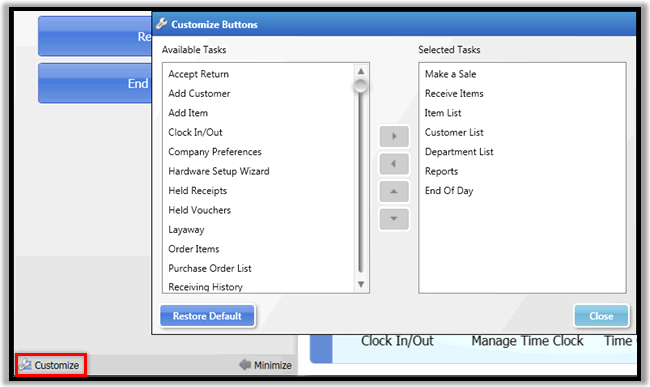Click Minimize label in bottom bar
Screen dimensions: 650x387
click(x=272, y=365)
